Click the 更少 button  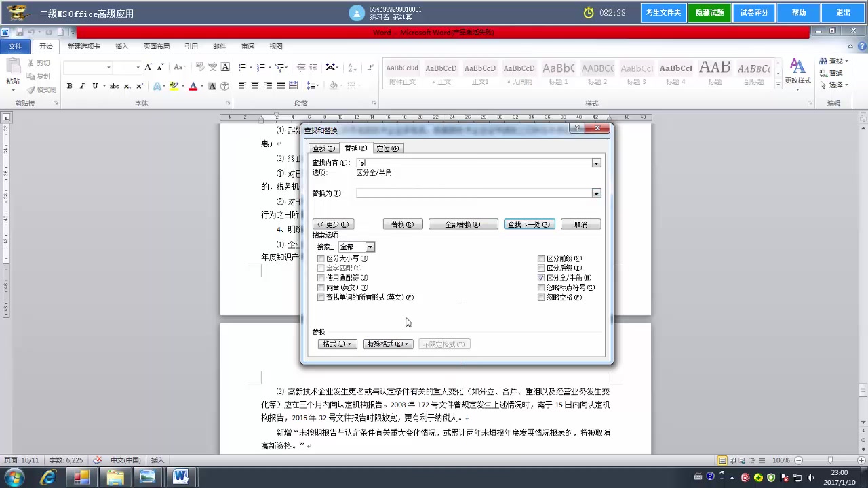pos(333,224)
